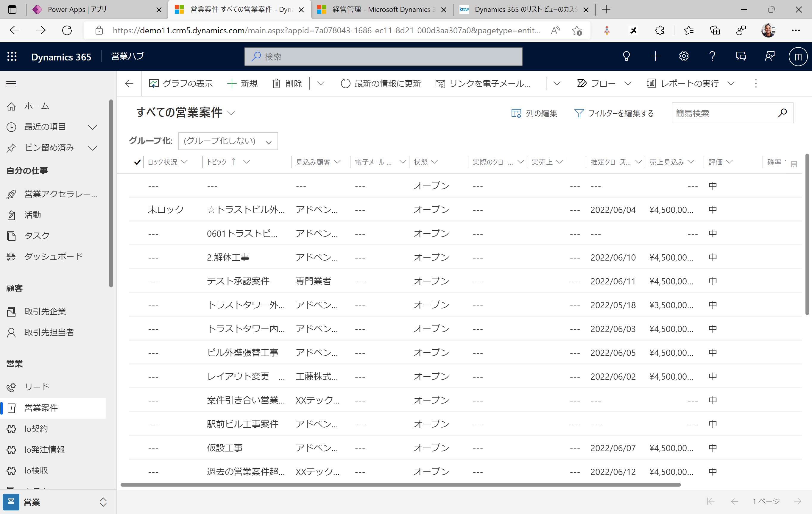Sort the トピック column via its header
Screen dimensions: 812x514
(x=217, y=162)
